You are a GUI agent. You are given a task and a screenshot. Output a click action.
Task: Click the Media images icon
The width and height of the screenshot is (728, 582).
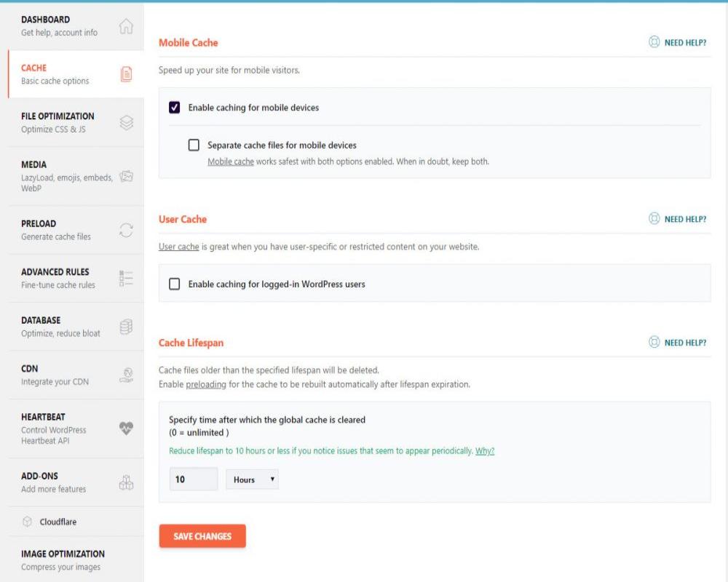(126, 176)
